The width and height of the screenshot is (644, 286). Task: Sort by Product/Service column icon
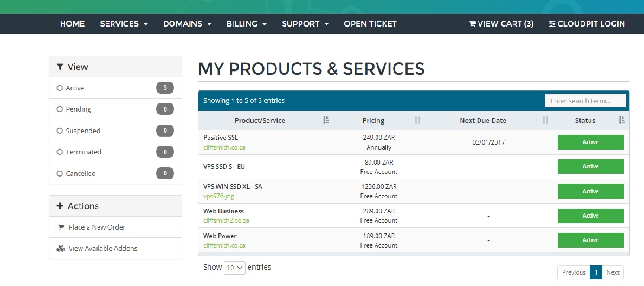click(x=326, y=120)
